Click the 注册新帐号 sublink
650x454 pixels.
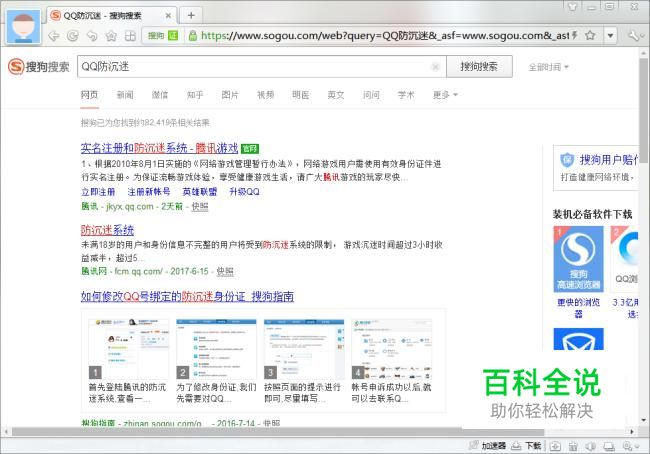pyautogui.click(x=149, y=192)
